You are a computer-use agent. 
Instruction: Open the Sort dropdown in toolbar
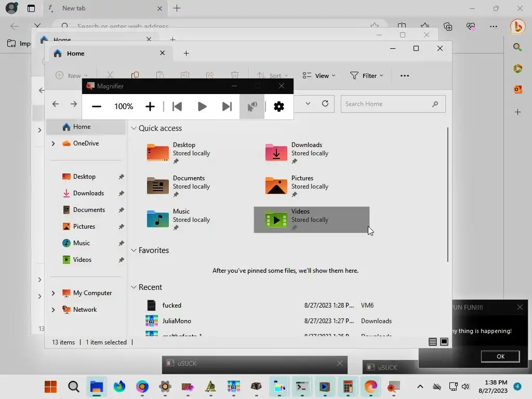272,76
